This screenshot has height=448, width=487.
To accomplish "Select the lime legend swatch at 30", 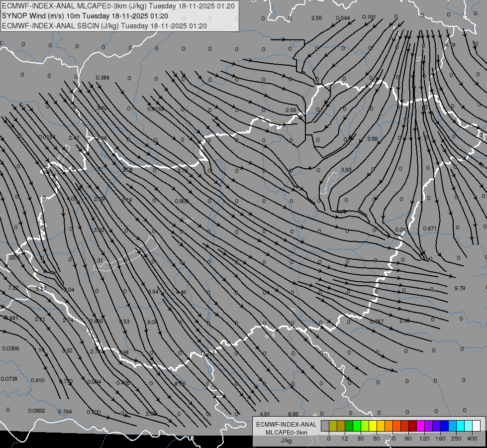I will (x=365, y=426).
